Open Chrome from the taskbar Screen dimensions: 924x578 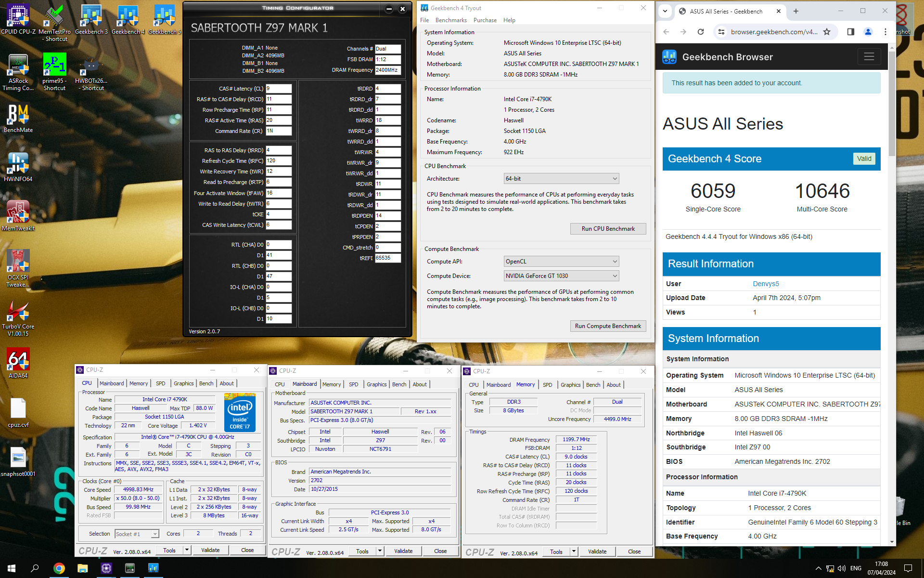click(59, 568)
